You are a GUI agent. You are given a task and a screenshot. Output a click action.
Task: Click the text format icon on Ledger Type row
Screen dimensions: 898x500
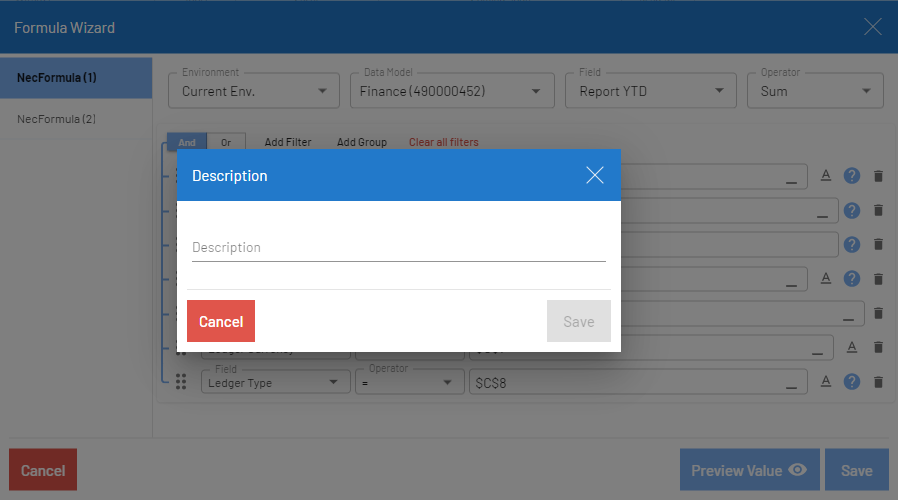826,381
